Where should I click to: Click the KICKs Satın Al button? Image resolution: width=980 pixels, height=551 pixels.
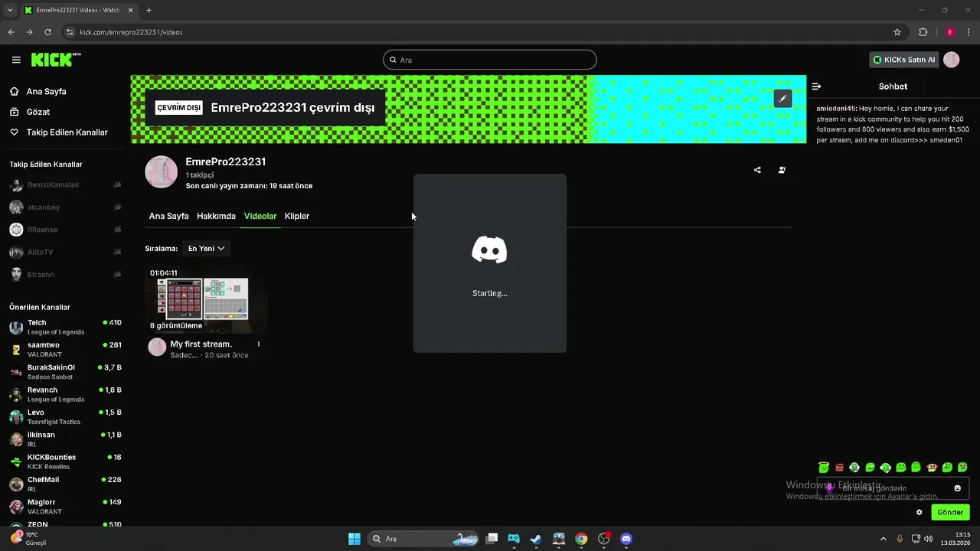click(x=904, y=60)
